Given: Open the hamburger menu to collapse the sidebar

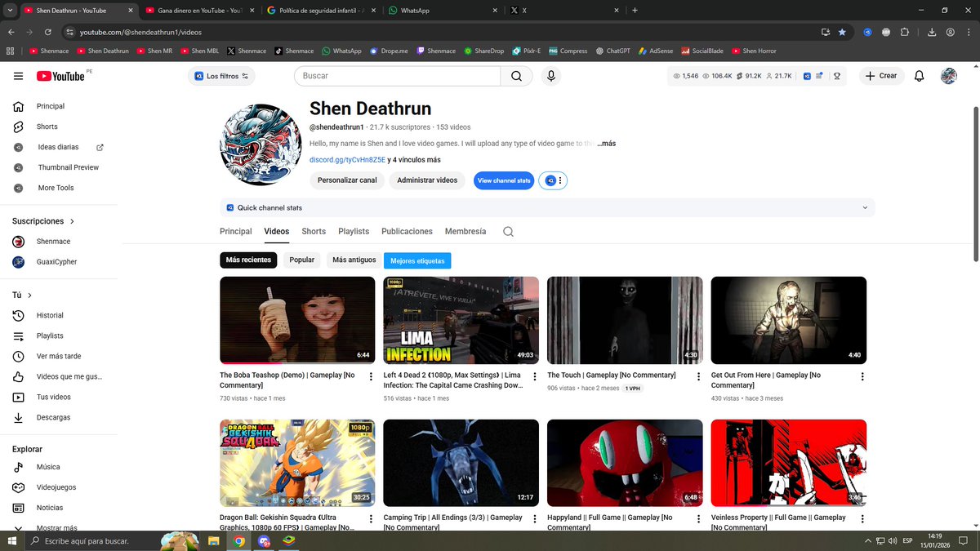Looking at the screenshot, I should (x=18, y=75).
